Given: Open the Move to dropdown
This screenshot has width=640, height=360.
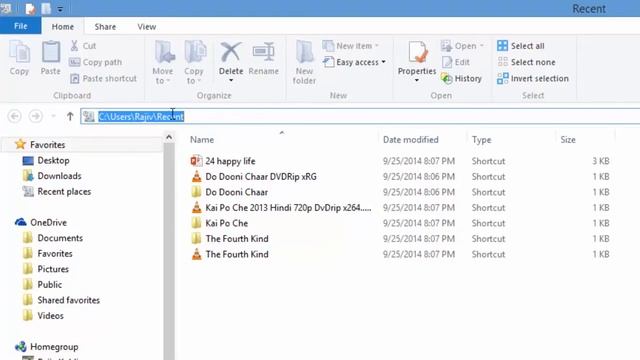Looking at the screenshot, I should tap(163, 62).
